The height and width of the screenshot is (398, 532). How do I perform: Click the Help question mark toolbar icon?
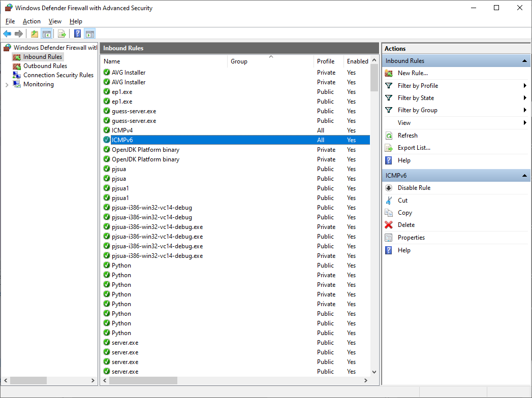(x=77, y=34)
